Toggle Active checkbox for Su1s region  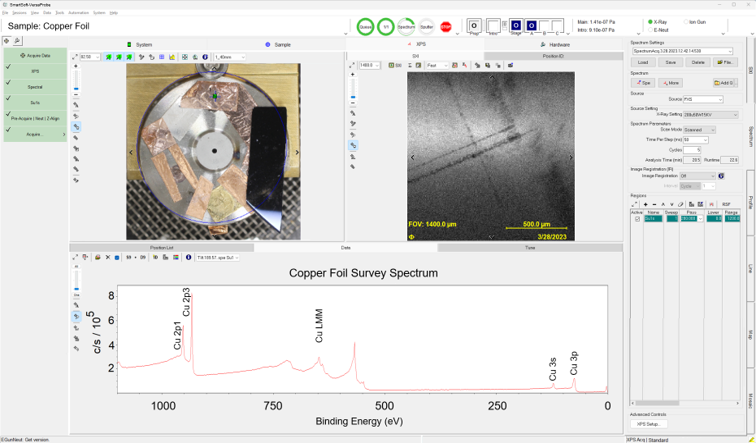point(636,218)
